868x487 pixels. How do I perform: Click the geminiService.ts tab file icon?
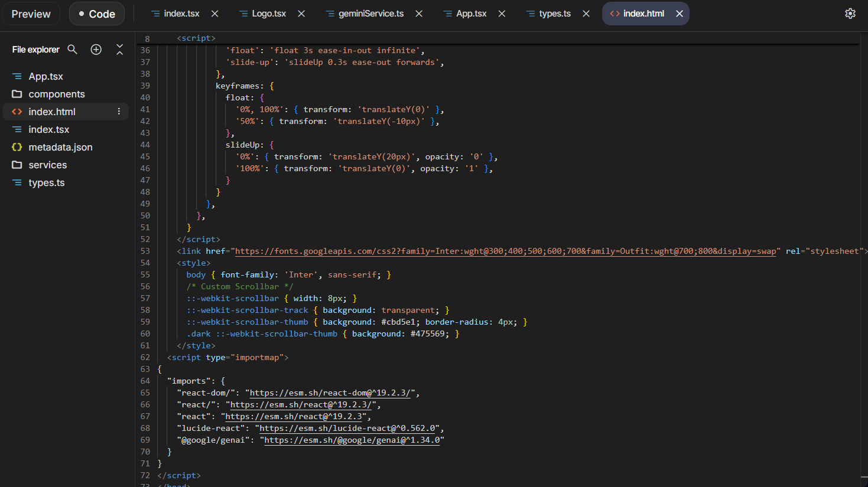(x=330, y=14)
